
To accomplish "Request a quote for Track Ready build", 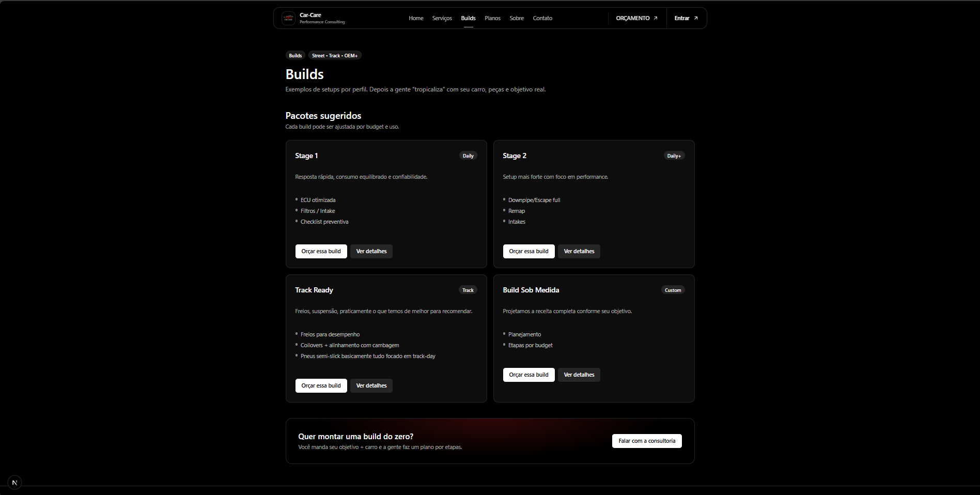I will pos(321,385).
